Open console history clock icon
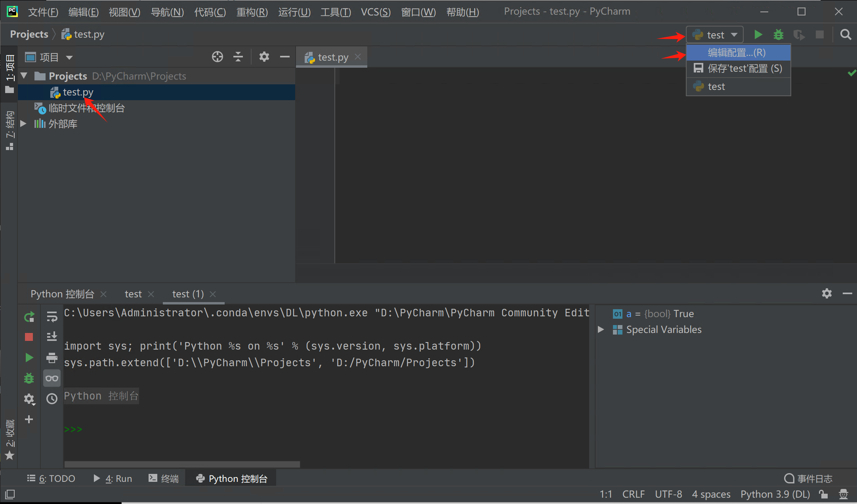857x504 pixels. coord(52,398)
